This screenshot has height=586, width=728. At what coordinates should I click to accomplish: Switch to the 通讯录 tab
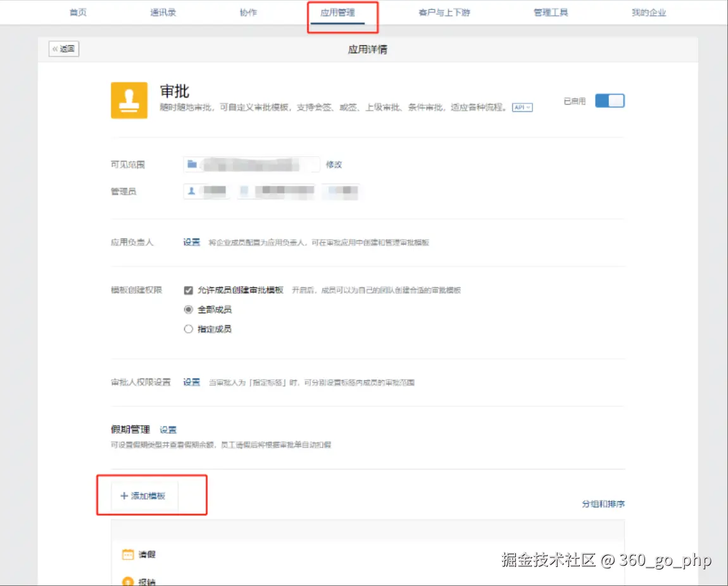coord(163,13)
